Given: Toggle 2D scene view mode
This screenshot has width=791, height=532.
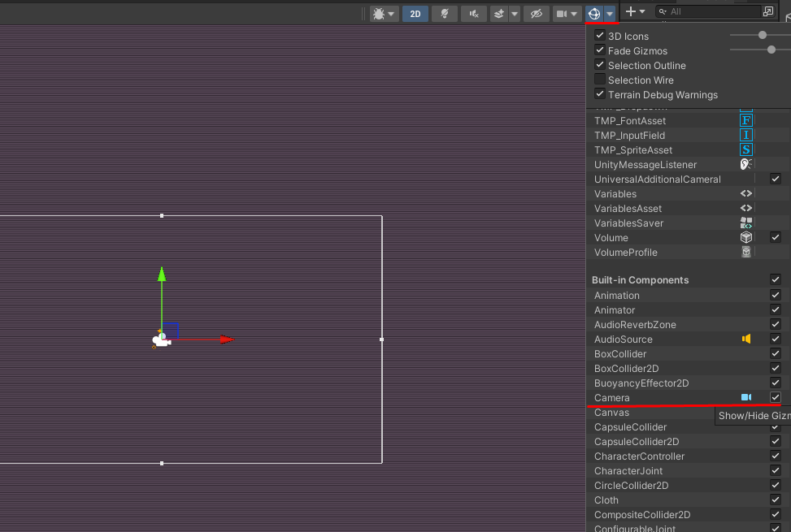Looking at the screenshot, I should pos(415,14).
